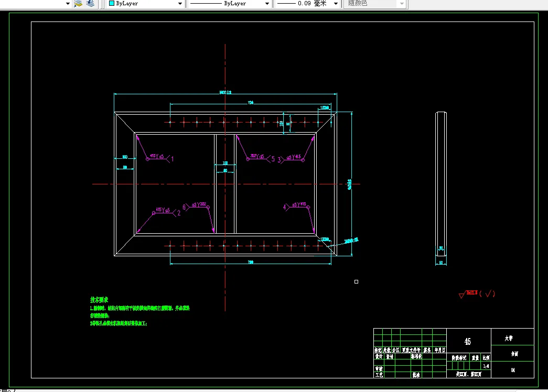Click the Make Object's Layer Current icon
The width and height of the screenshot is (548, 392).
tap(78, 4)
